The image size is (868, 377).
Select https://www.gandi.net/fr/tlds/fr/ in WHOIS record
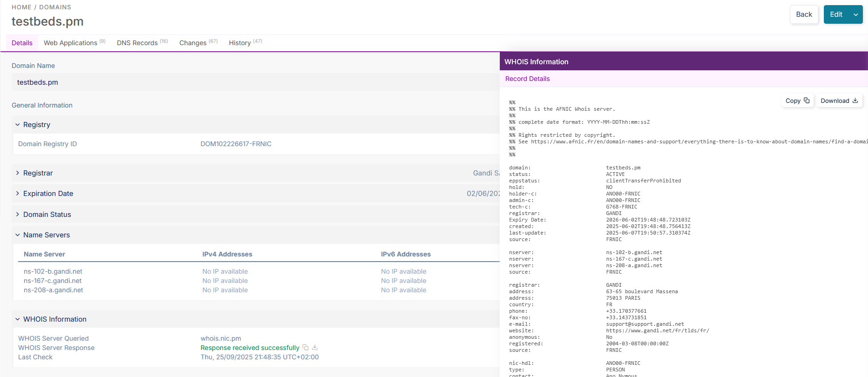click(657, 330)
